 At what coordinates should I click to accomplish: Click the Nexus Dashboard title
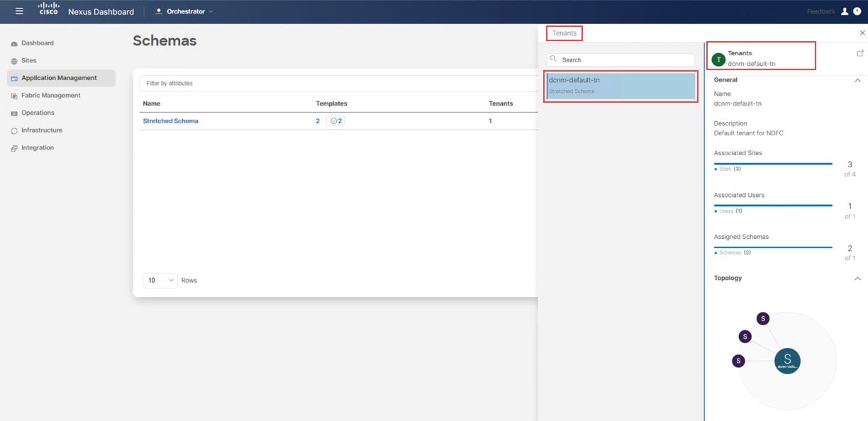pos(101,11)
